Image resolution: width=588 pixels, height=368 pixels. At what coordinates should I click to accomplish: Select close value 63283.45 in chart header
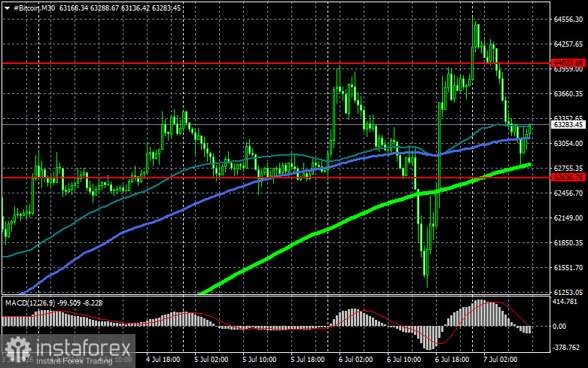[166, 8]
